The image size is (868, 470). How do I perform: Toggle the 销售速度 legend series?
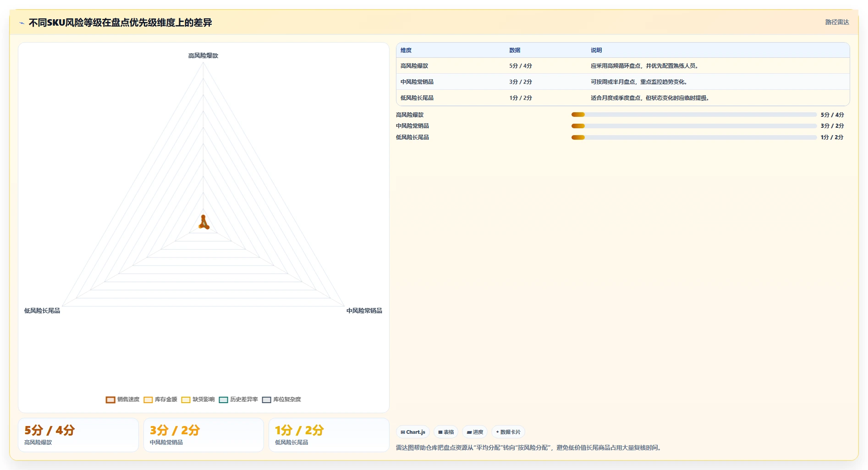tap(122, 399)
